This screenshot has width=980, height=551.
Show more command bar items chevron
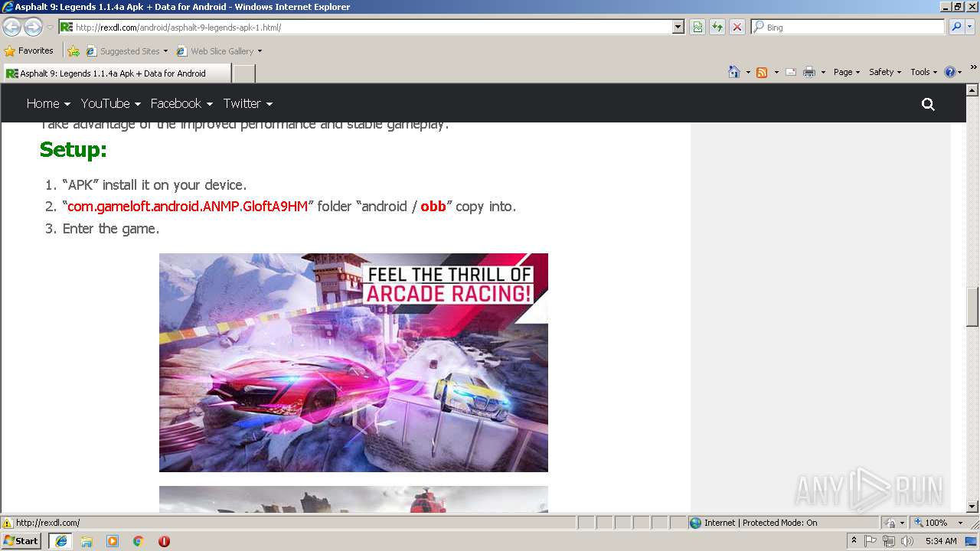[x=974, y=68]
